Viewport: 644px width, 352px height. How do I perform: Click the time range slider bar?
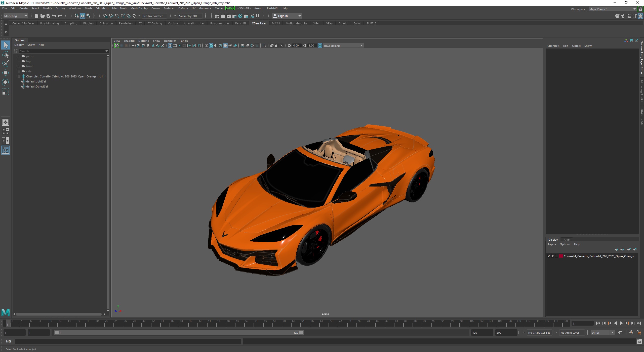point(179,332)
